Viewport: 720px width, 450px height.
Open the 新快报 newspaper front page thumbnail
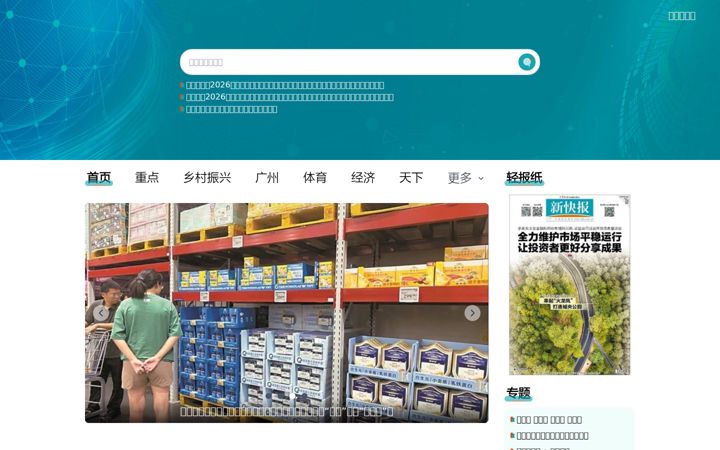[x=569, y=285]
